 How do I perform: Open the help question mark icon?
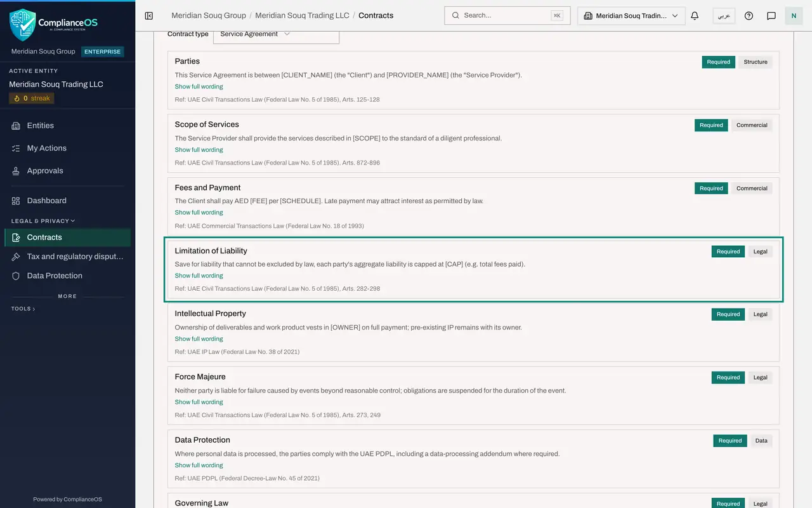749,15
